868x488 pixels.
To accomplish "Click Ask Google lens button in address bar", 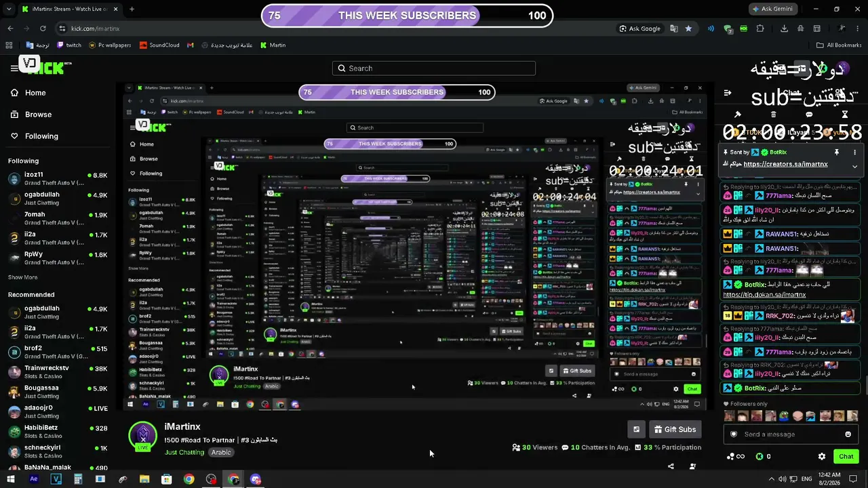I will (640, 28).
